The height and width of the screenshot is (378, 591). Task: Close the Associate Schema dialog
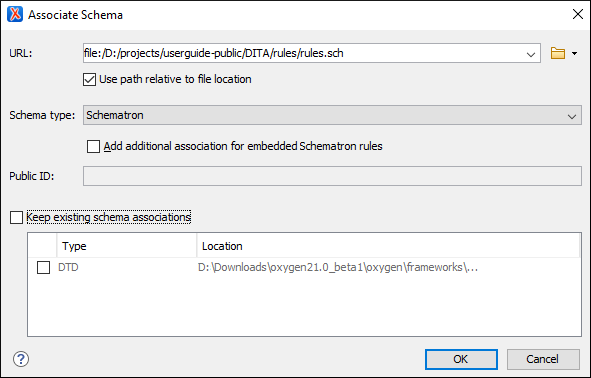tap(577, 14)
